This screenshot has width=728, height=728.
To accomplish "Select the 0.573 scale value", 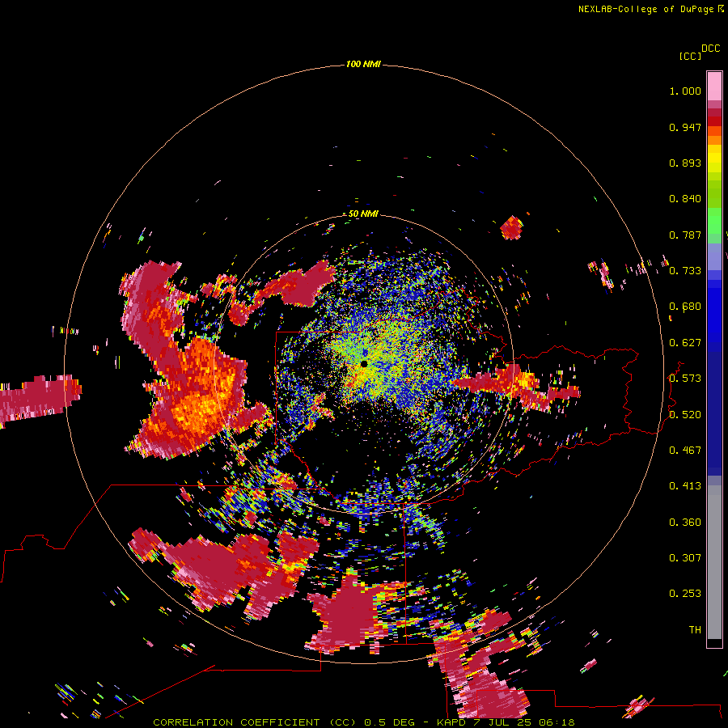I will (x=685, y=379).
